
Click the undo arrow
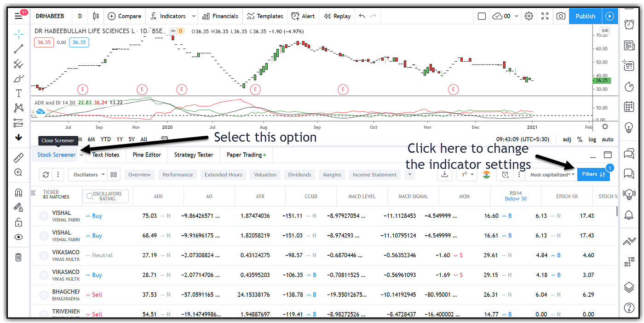[x=362, y=16]
